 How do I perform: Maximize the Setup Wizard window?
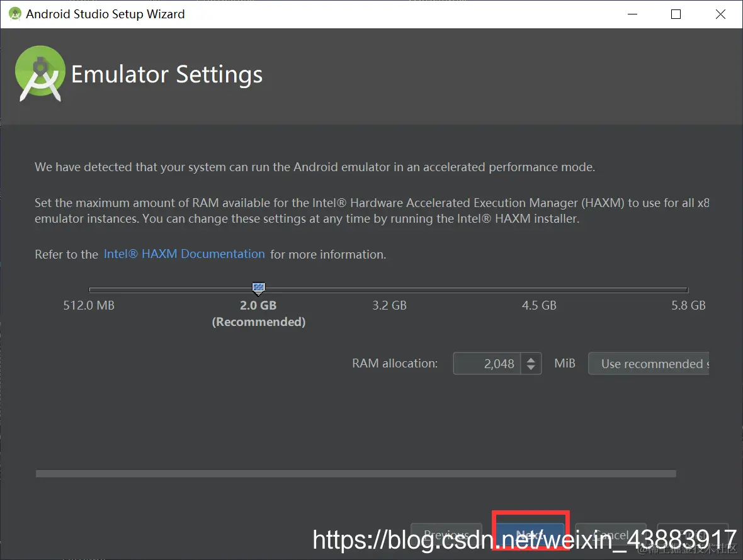click(x=676, y=14)
